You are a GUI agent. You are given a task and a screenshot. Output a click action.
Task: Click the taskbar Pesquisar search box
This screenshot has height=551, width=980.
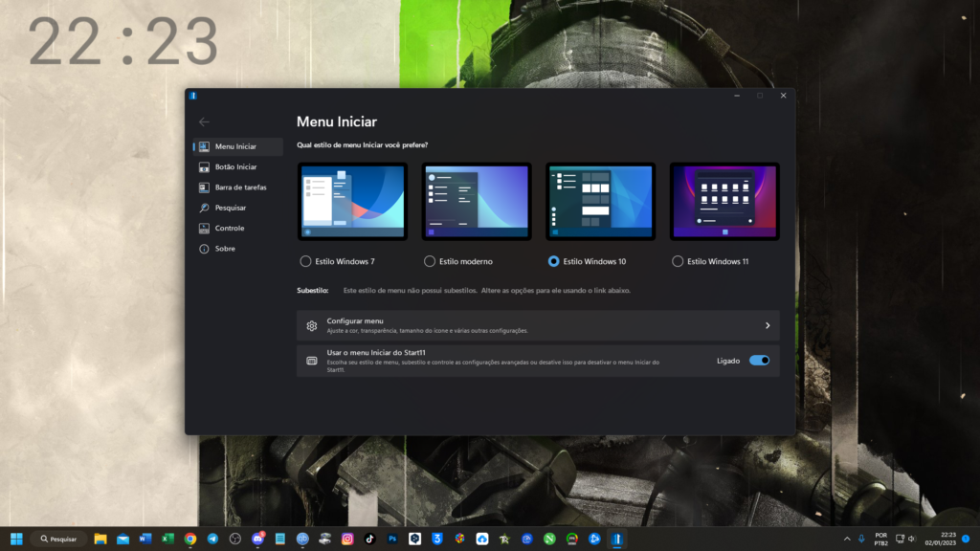pyautogui.click(x=58, y=539)
